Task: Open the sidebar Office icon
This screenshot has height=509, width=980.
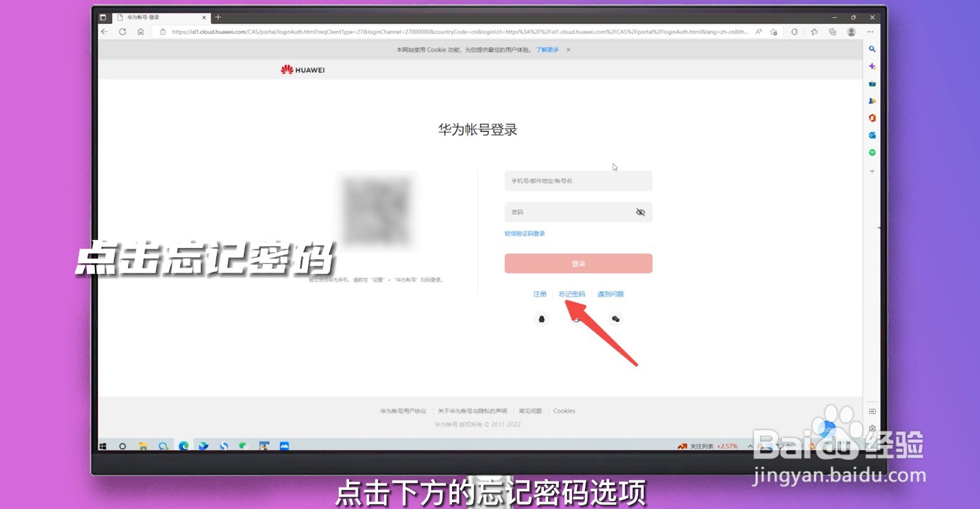Action: [872, 118]
